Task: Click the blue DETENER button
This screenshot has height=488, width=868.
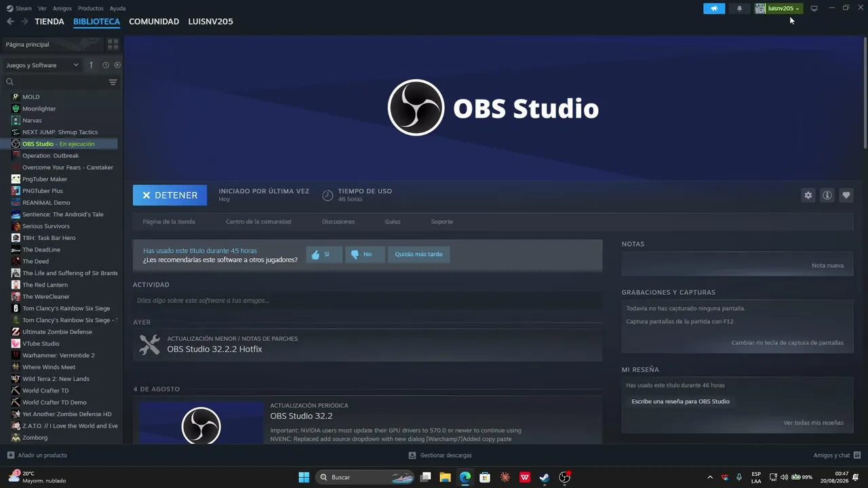Action: (x=170, y=195)
